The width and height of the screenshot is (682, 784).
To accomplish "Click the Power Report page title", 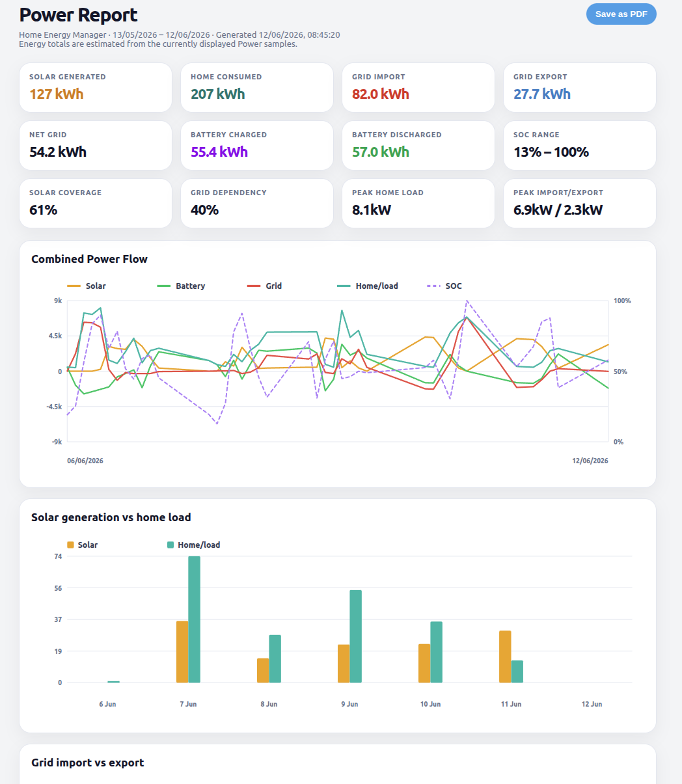I will point(79,15).
